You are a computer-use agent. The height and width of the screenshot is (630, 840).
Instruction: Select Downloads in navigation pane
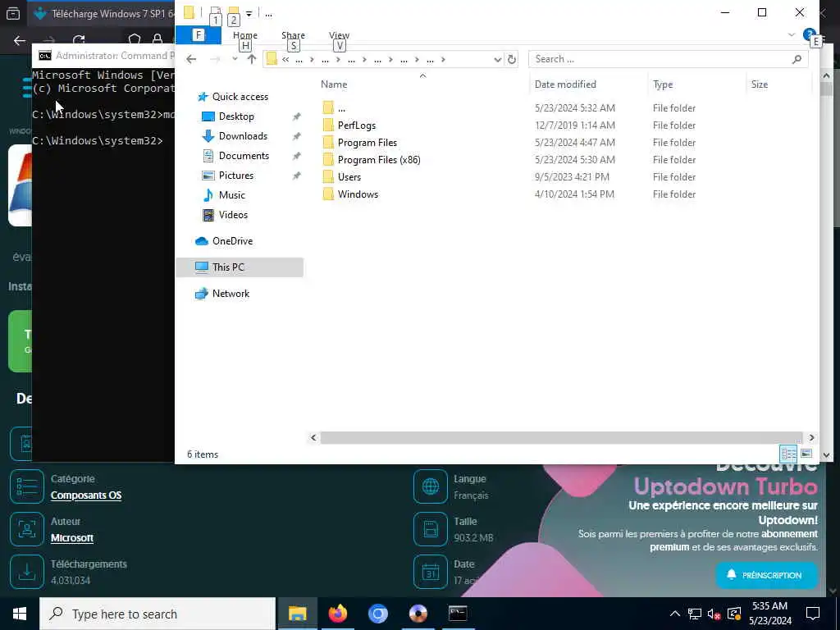(243, 136)
